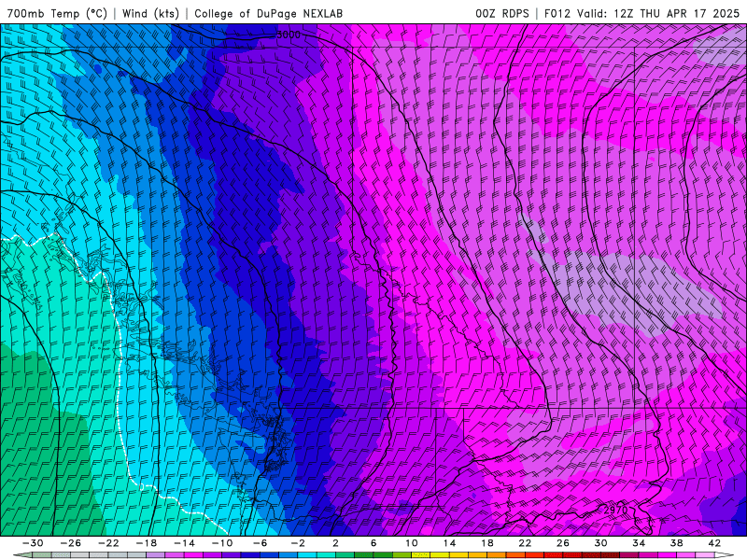The height and width of the screenshot is (560, 747).
Task: Click the "-30" color scale label
Action: tap(33, 543)
